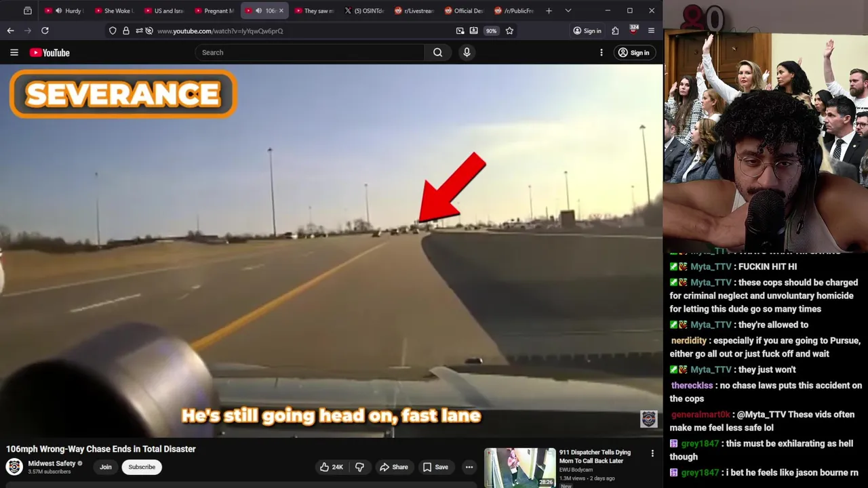
Task: Open the tracking protection shield icon
Action: tap(113, 30)
